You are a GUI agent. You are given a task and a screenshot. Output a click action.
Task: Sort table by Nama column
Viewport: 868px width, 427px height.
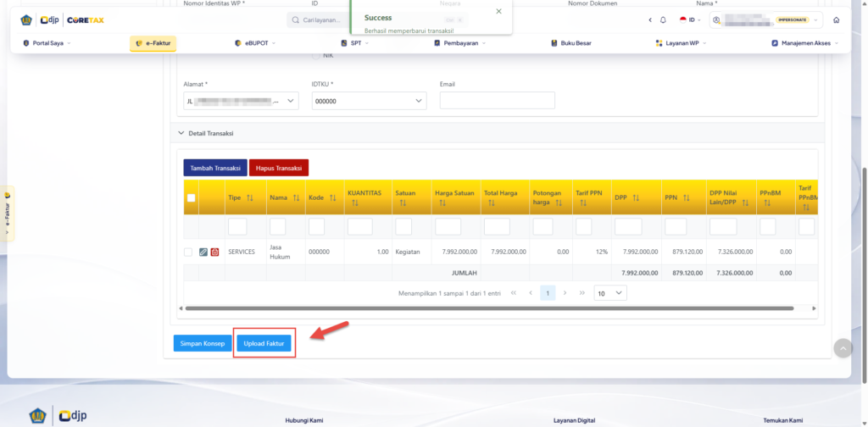point(296,198)
